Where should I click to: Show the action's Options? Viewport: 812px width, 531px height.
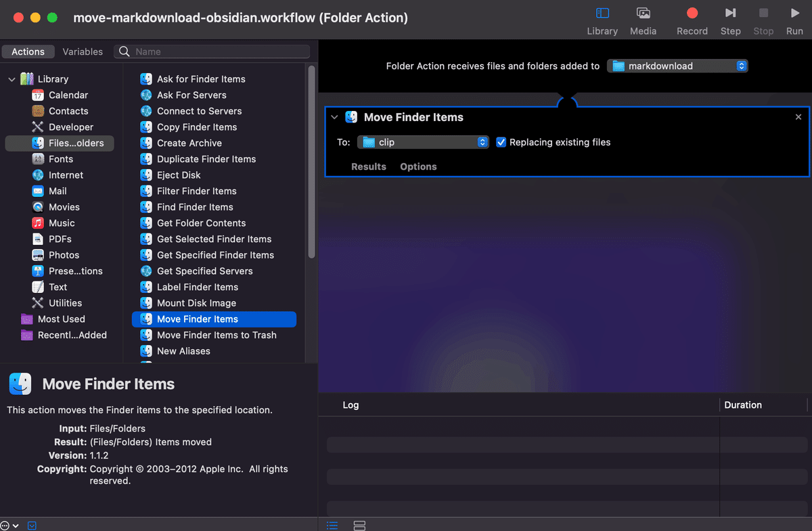coord(418,166)
